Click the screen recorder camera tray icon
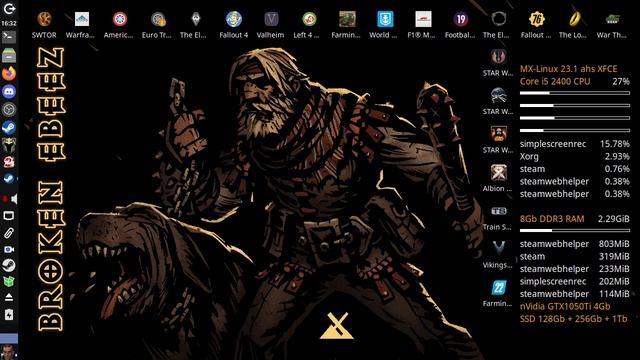Screen dimensions: 640x360 [x=9, y=249]
